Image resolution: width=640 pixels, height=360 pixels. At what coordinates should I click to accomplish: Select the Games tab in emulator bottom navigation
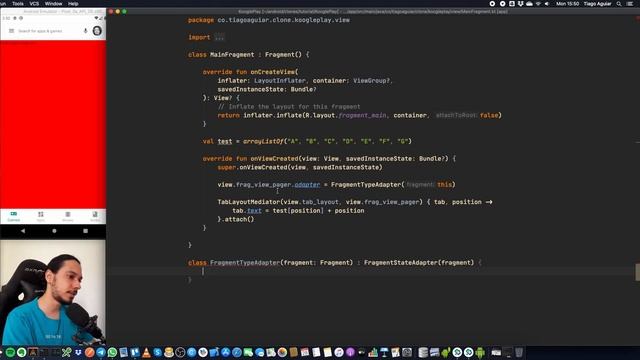tap(13, 216)
